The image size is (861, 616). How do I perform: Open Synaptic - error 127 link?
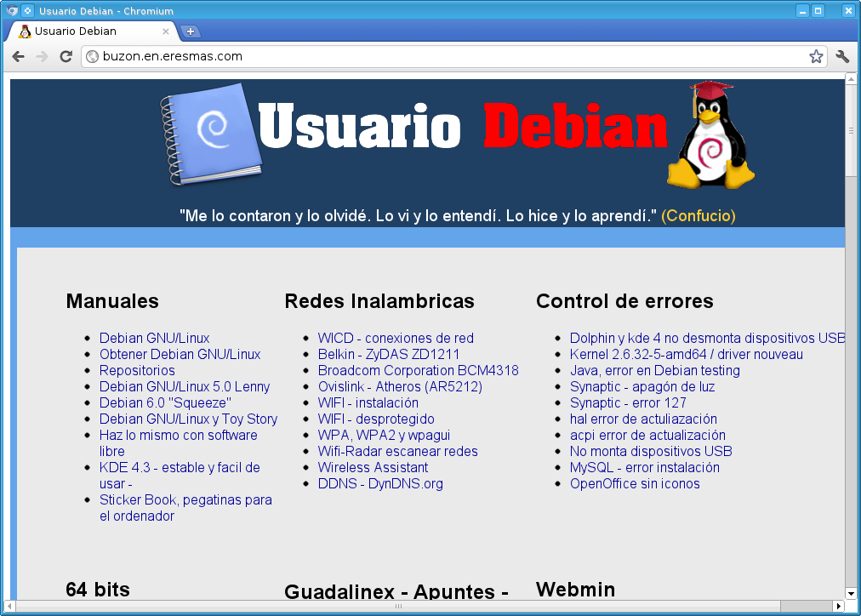(x=628, y=403)
